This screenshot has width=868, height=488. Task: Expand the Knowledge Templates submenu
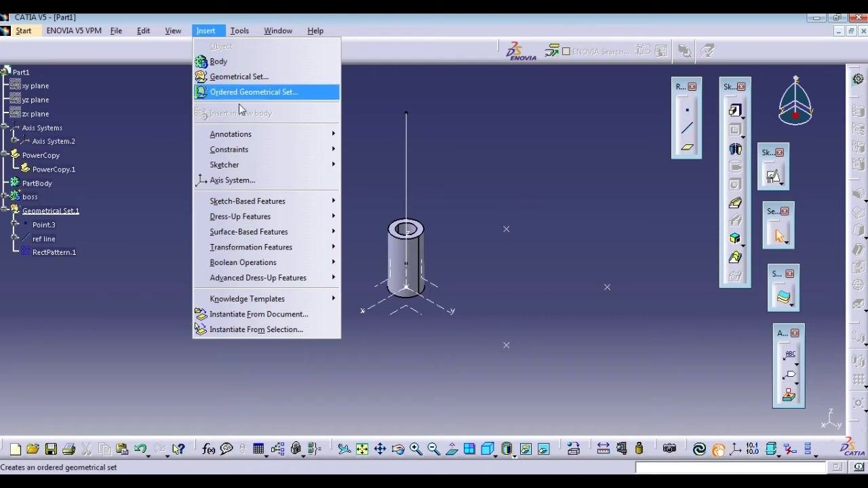coord(267,299)
